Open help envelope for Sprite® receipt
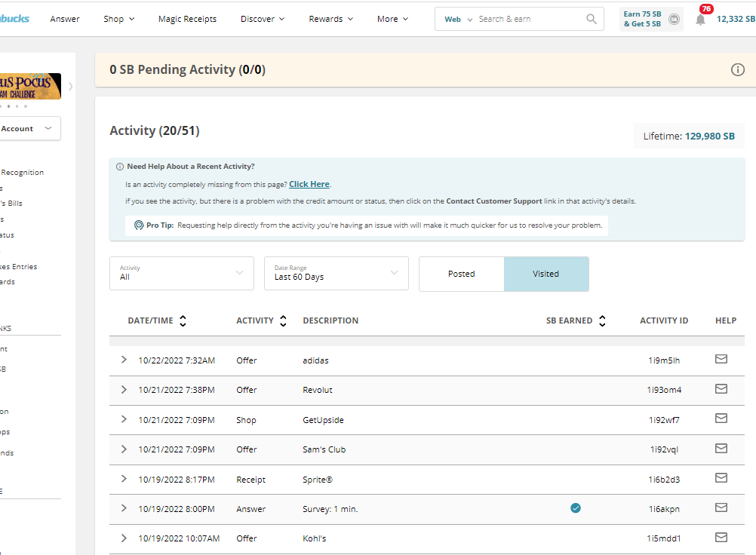This screenshot has width=756, height=555. (721, 478)
